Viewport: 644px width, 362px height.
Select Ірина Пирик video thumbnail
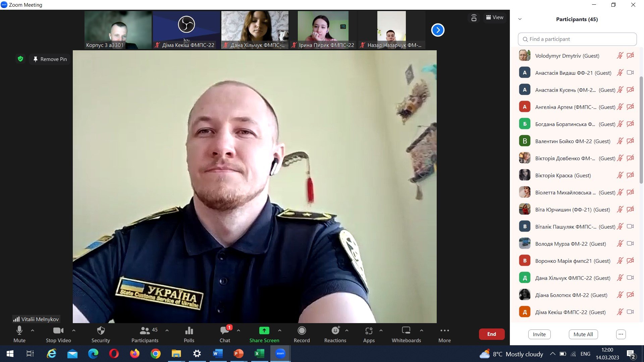(x=323, y=30)
